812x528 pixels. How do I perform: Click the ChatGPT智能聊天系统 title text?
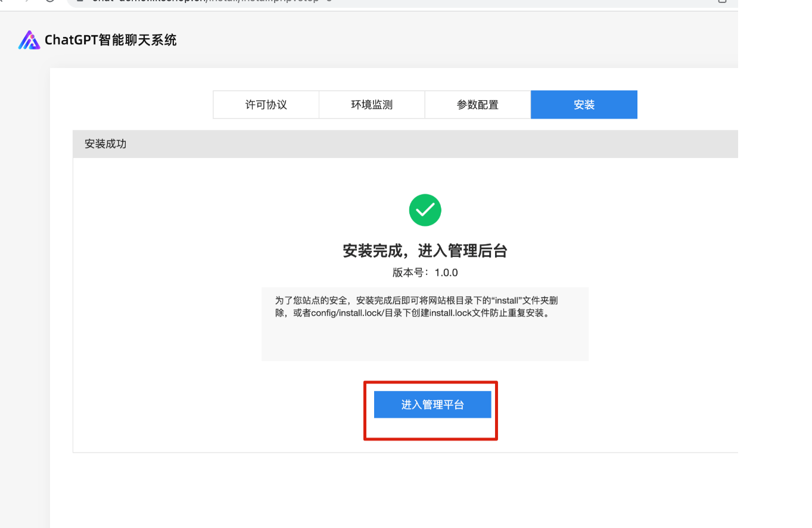coord(110,41)
